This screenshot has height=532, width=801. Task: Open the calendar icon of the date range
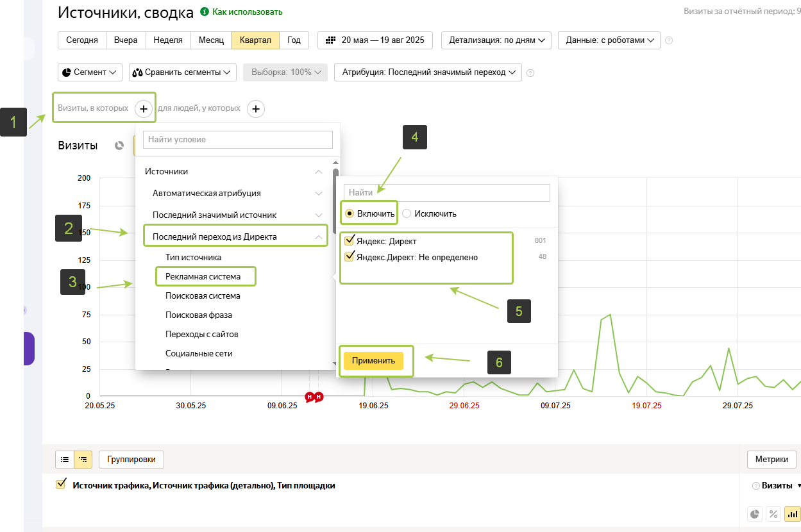point(331,40)
